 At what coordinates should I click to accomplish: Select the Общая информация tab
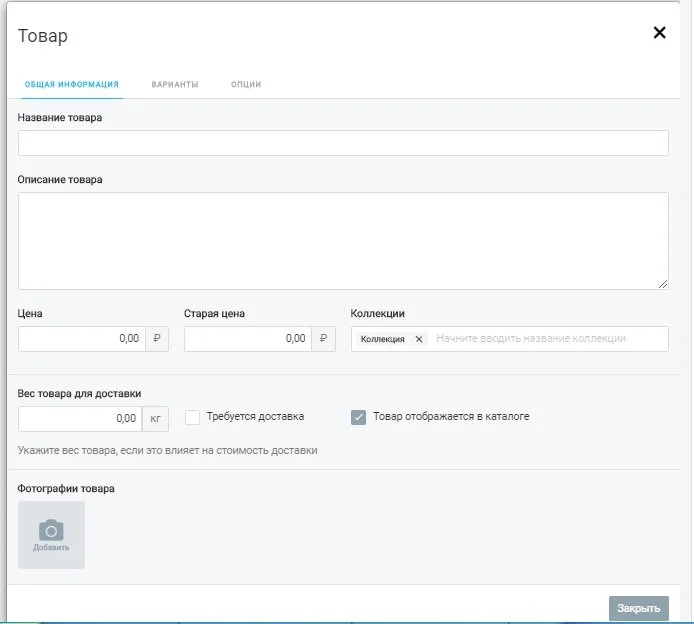pos(72,84)
